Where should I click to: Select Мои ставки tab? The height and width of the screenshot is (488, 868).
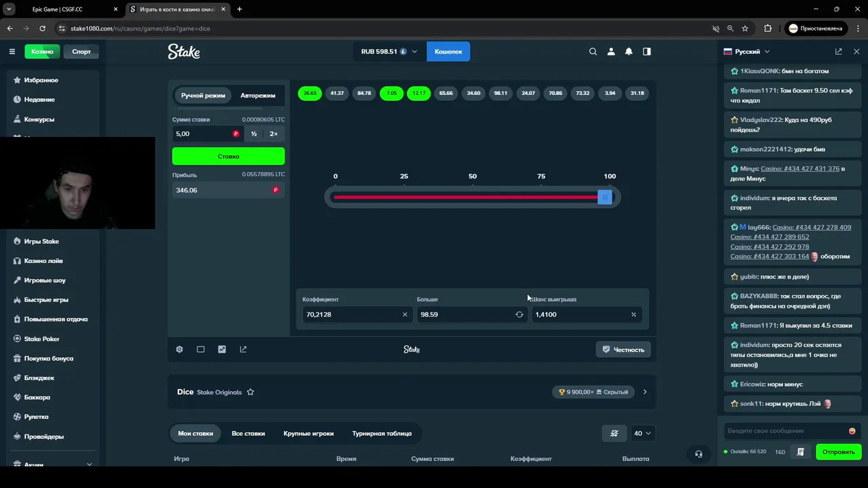coord(195,433)
